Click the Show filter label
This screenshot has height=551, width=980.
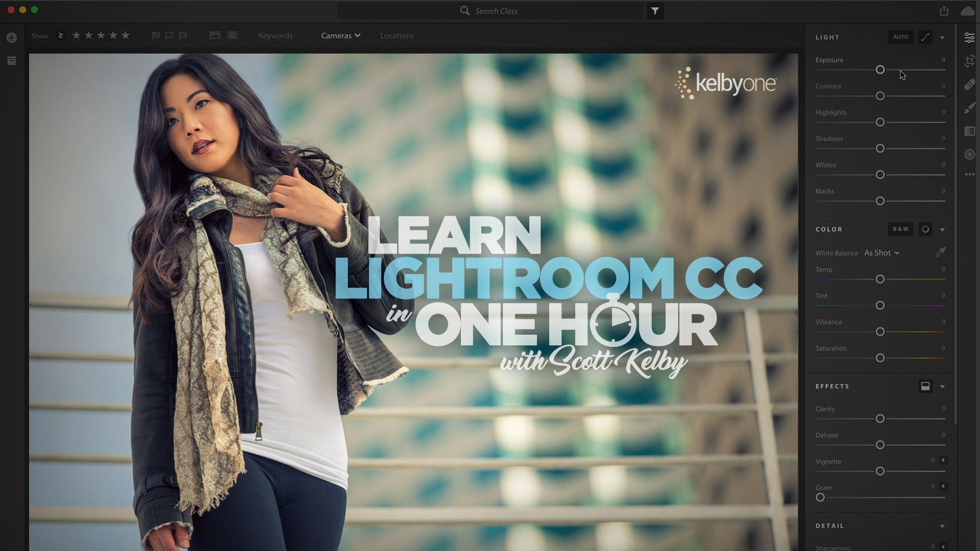40,36
